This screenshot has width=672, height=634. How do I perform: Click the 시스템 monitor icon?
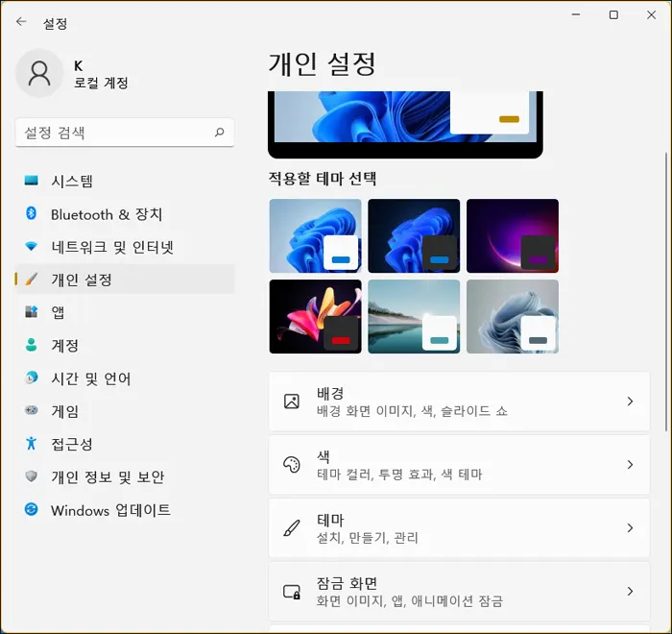(x=31, y=181)
